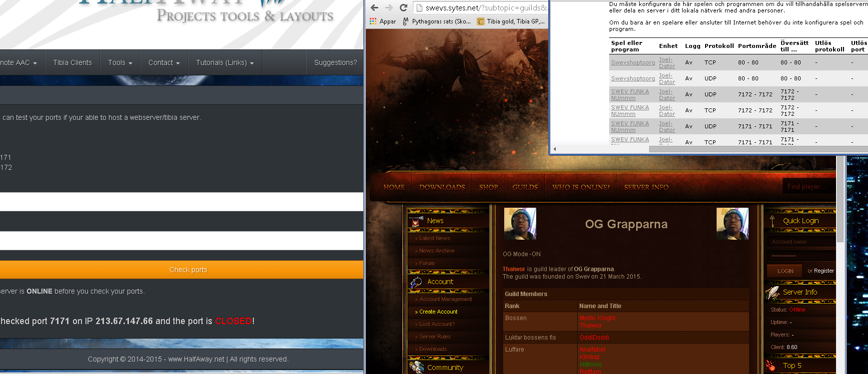Click Create Account link

438,312
